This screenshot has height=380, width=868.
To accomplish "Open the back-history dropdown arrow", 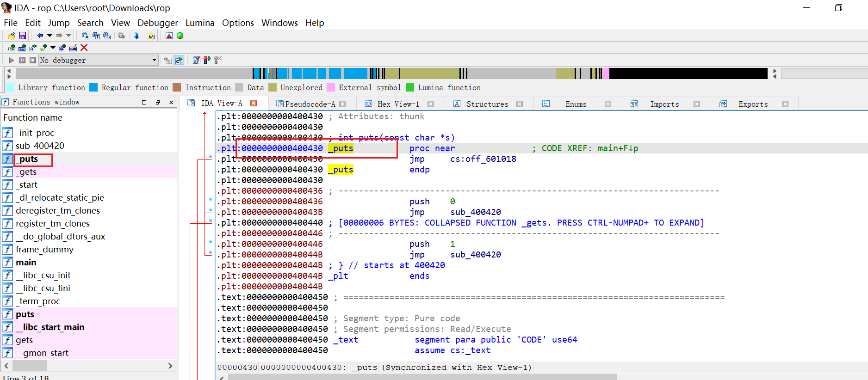I will [x=50, y=36].
